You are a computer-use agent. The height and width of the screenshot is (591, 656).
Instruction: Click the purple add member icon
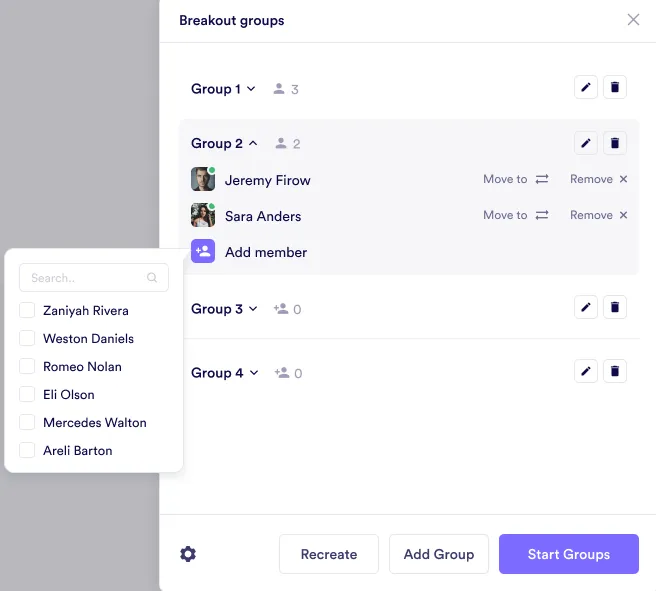click(x=203, y=251)
